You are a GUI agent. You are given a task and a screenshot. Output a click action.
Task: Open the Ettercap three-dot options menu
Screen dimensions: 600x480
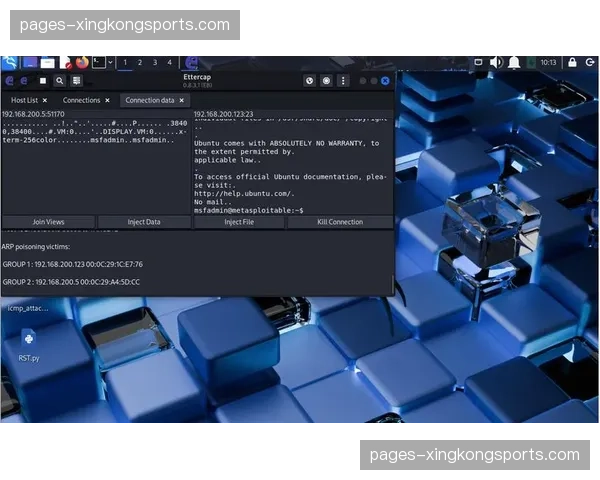pos(343,81)
